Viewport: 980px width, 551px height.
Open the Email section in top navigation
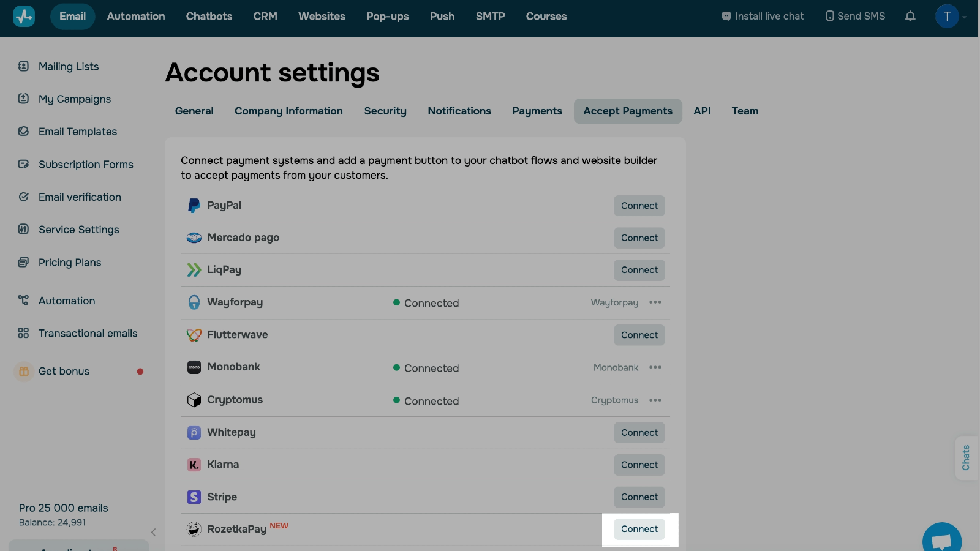point(72,17)
